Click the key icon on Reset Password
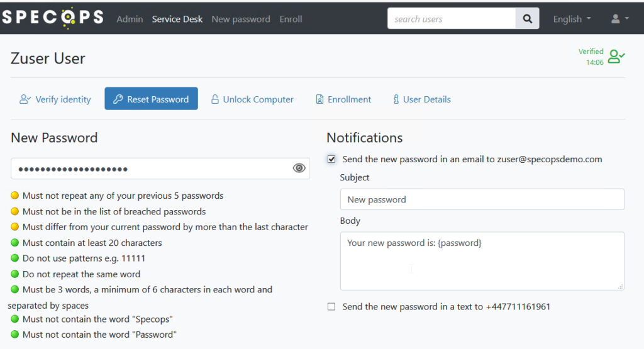Viewport: 644px width, 349px height. 118,99
